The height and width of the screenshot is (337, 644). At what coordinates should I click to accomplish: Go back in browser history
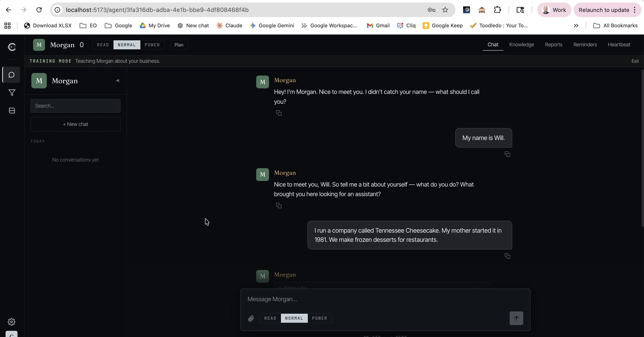[9, 10]
